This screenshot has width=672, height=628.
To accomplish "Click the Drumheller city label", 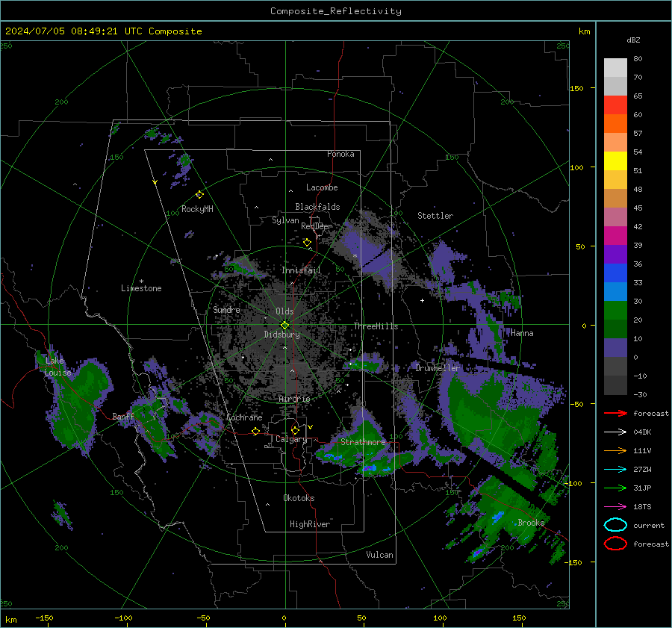I will pyautogui.click(x=438, y=368).
